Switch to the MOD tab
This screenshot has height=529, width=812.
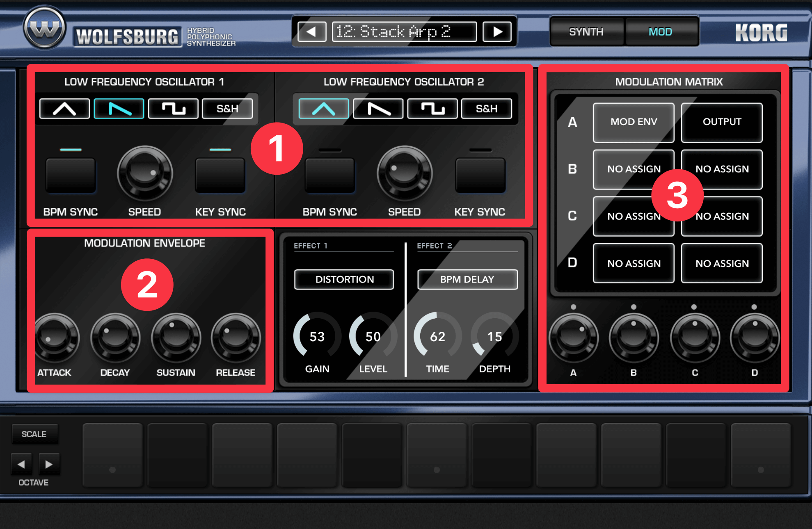660,32
